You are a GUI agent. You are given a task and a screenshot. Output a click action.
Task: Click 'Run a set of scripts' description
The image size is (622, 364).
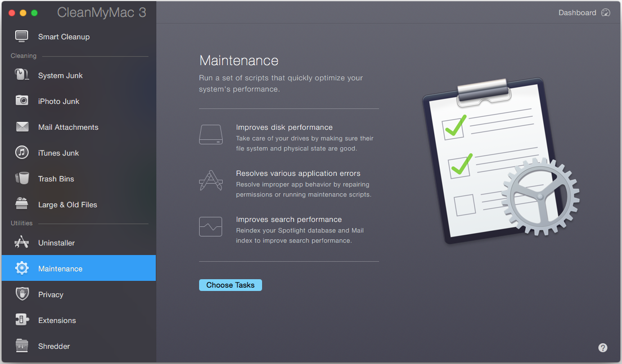coord(281,83)
